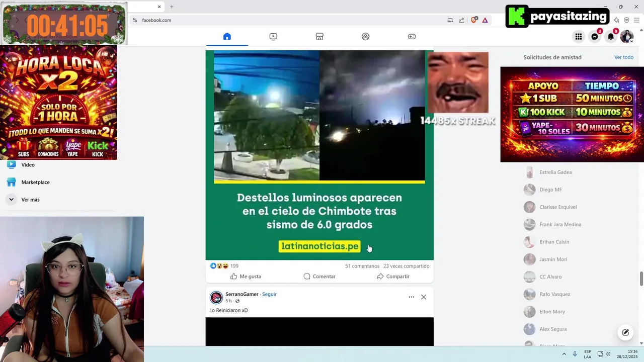Open the 23 veces compartido link
The image size is (644, 362).
tap(407, 266)
